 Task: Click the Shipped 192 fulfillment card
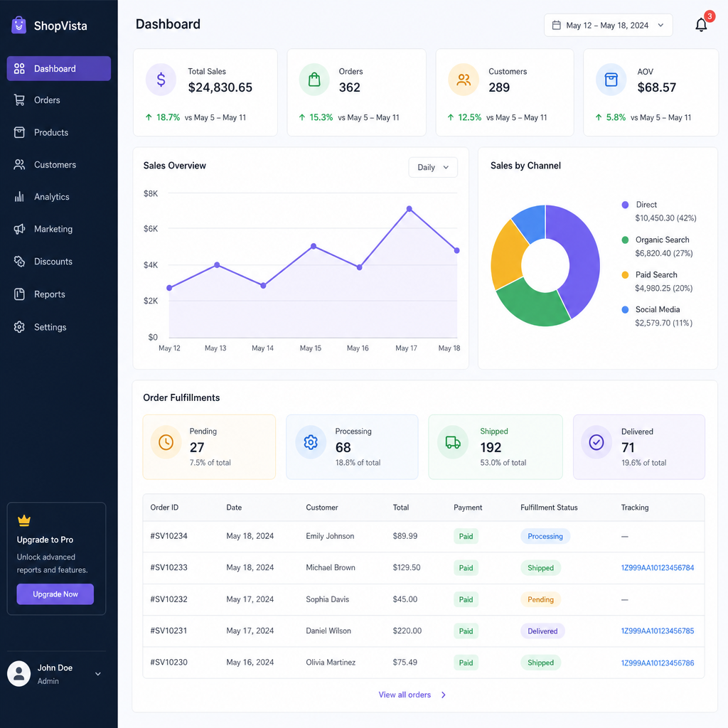496,446
